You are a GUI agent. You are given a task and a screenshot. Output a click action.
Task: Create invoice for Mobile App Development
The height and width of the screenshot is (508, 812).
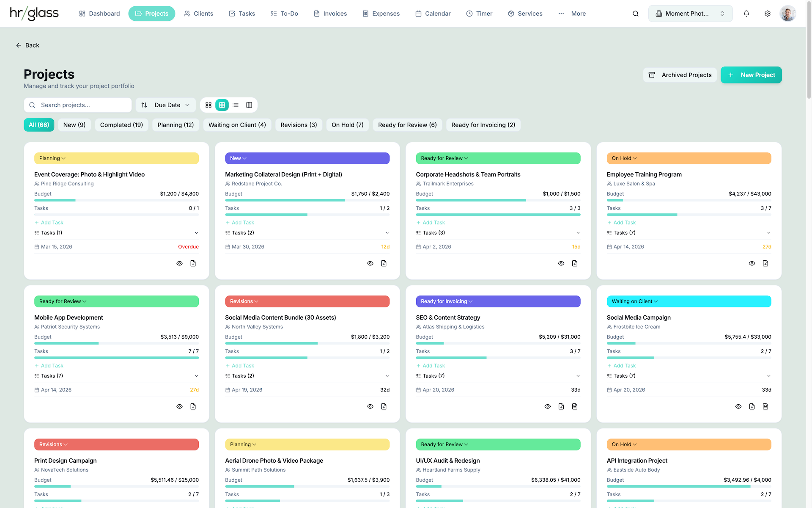193,406
